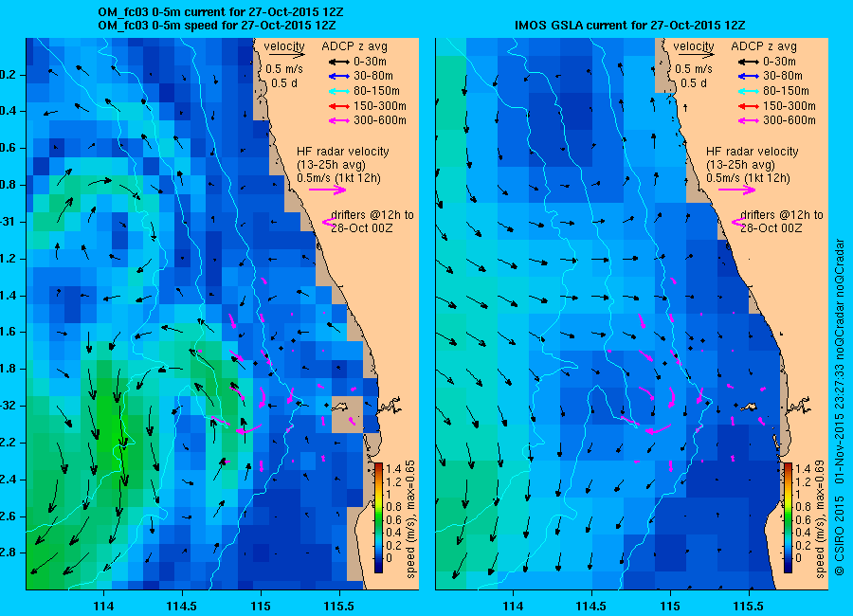
Task: Click '0.5m/s (1kt 12h)' text in left panel
Action: [339, 178]
